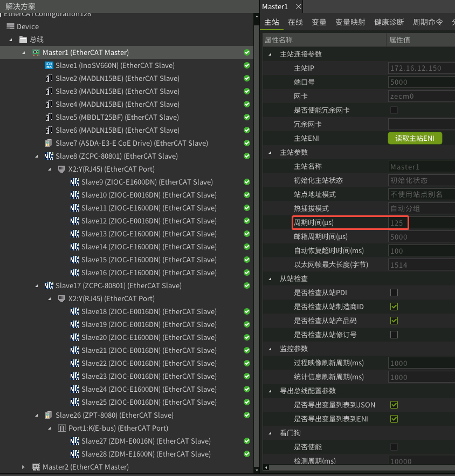This screenshot has height=476, width=455.
Task: Click the property panel horizontal scrollbar
Action: coord(361,467)
